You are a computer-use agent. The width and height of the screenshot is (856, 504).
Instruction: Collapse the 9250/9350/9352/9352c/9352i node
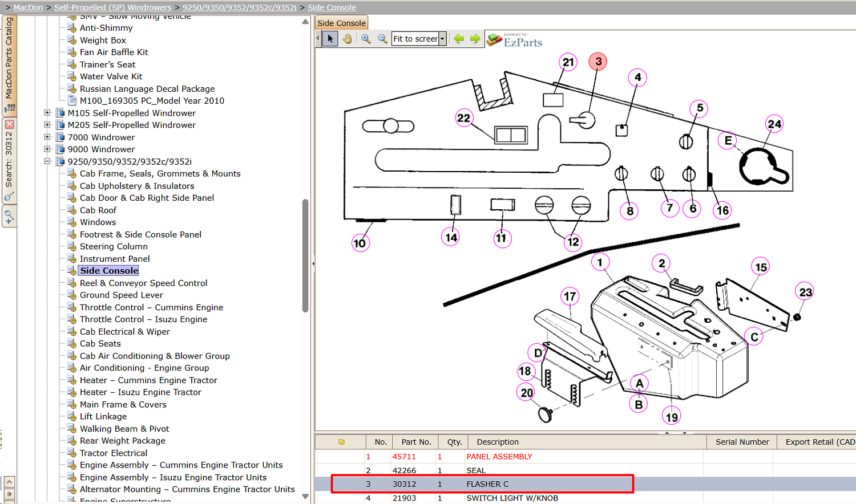pyautogui.click(x=47, y=161)
